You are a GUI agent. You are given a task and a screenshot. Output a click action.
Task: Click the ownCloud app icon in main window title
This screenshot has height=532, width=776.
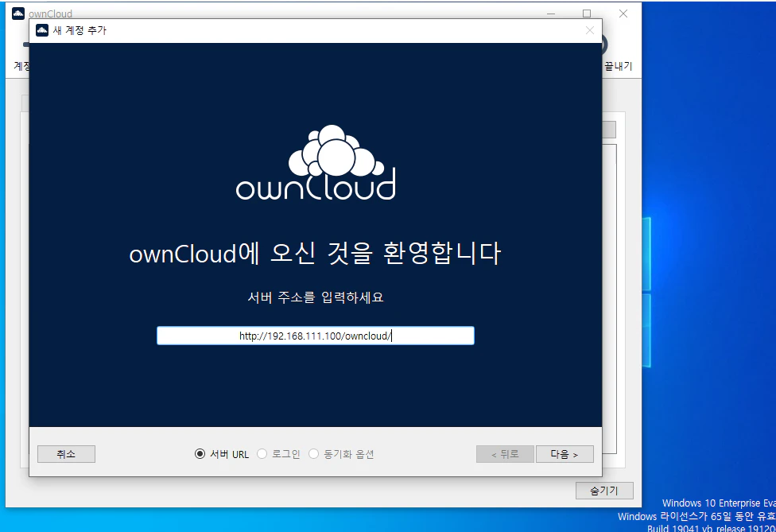[18, 14]
